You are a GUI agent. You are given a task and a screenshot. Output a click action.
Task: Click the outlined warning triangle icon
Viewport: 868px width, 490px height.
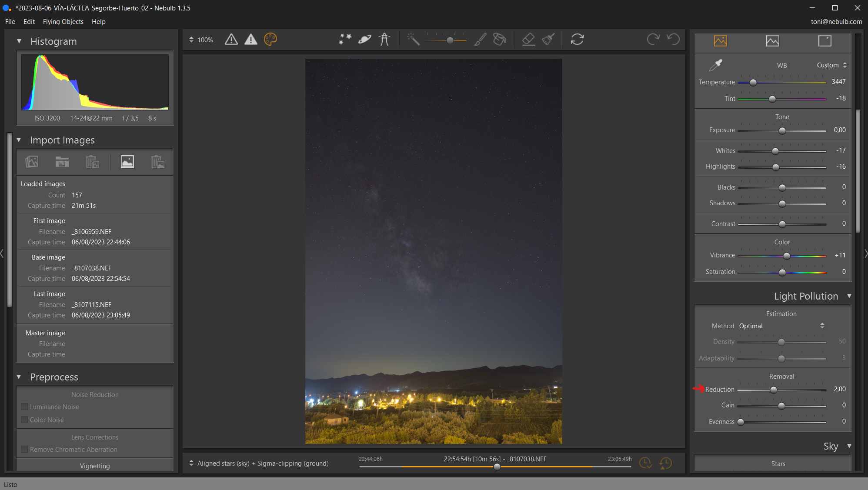pyautogui.click(x=231, y=40)
